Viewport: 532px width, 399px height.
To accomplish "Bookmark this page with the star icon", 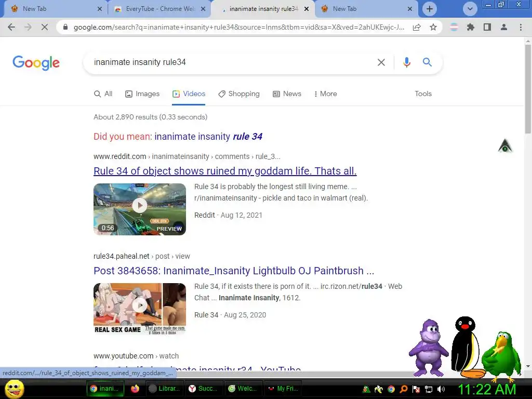I will click(433, 27).
